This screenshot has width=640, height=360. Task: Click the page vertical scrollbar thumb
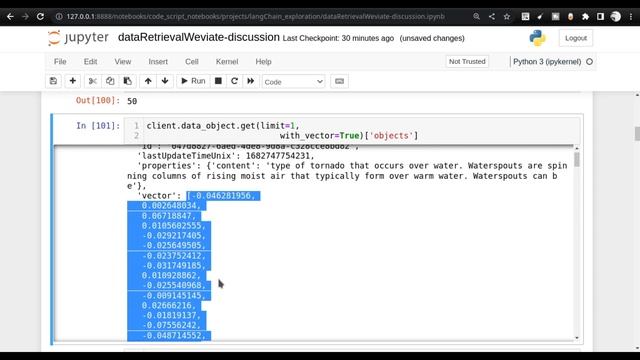tap(637, 134)
